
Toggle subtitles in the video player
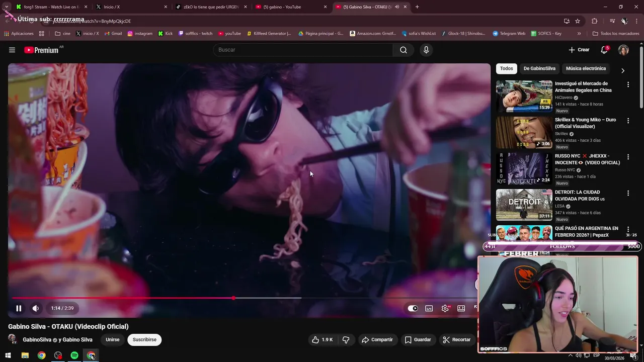[x=429, y=309]
